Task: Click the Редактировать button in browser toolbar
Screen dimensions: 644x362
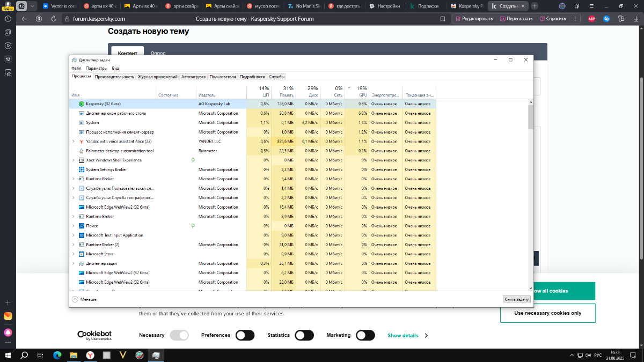Action: (474, 19)
